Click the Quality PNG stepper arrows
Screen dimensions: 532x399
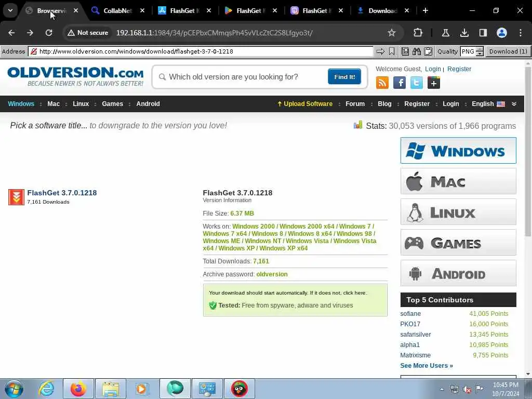[480, 51]
